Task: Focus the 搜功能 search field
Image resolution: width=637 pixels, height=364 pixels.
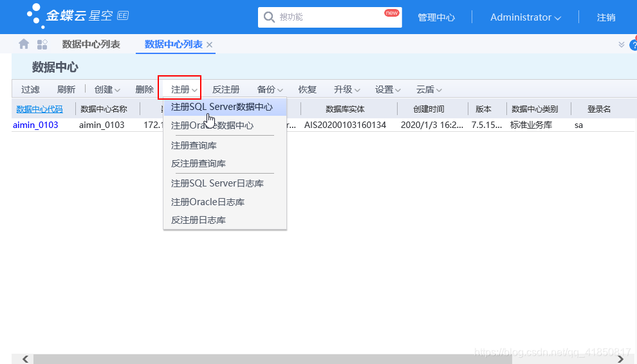Action: click(330, 17)
